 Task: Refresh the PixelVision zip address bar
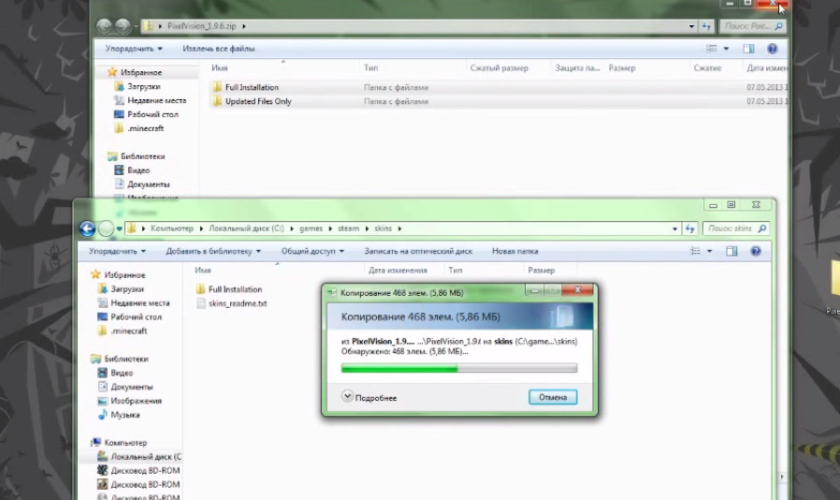pos(707,26)
